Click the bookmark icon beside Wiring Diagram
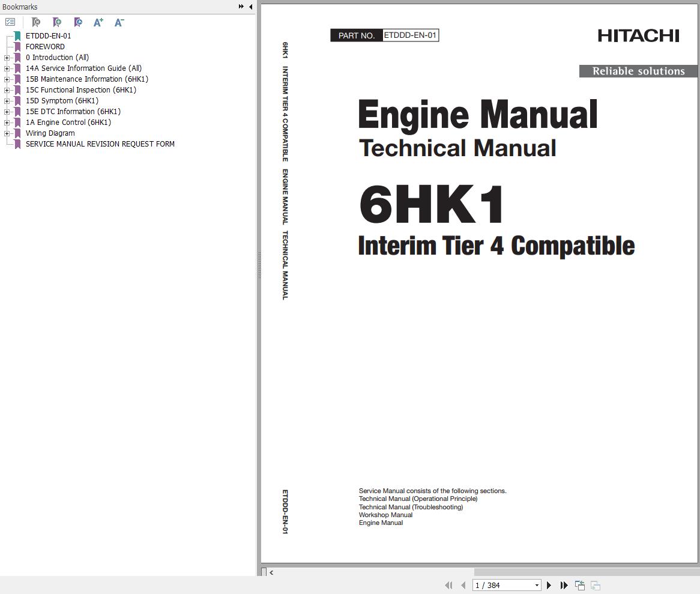The width and height of the screenshot is (700, 594). pos(17,133)
